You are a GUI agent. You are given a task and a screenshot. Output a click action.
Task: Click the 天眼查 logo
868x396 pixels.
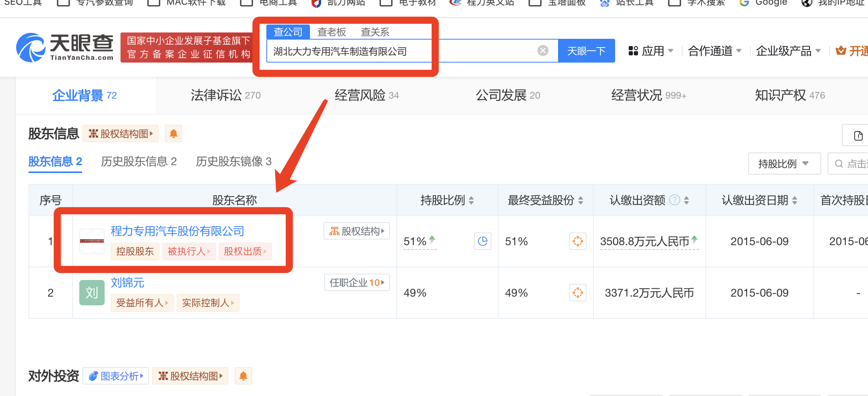(65, 48)
